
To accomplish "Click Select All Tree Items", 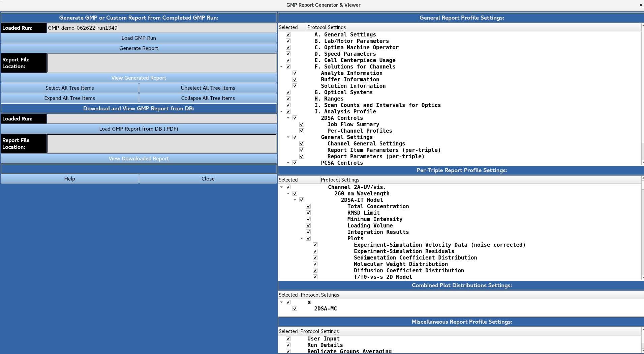I will (x=69, y=88).
